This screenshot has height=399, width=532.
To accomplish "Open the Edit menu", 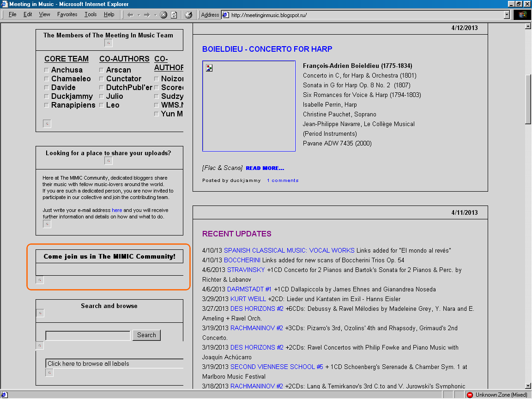I will pos(28,15).
